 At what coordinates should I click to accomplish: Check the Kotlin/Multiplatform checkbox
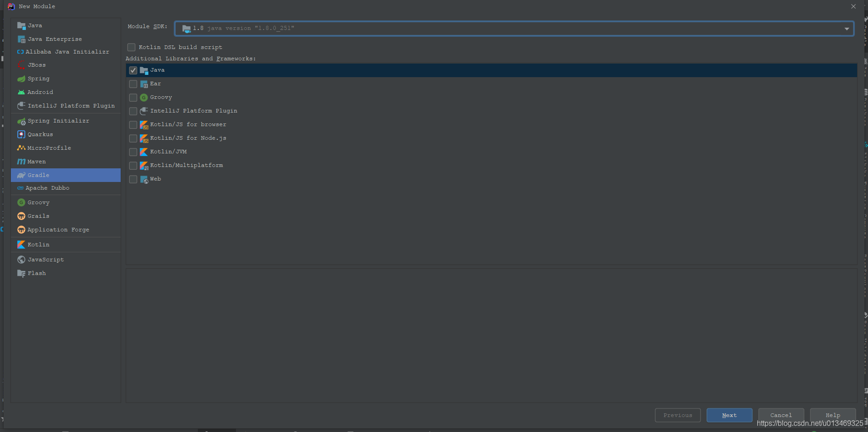point(133,166)
